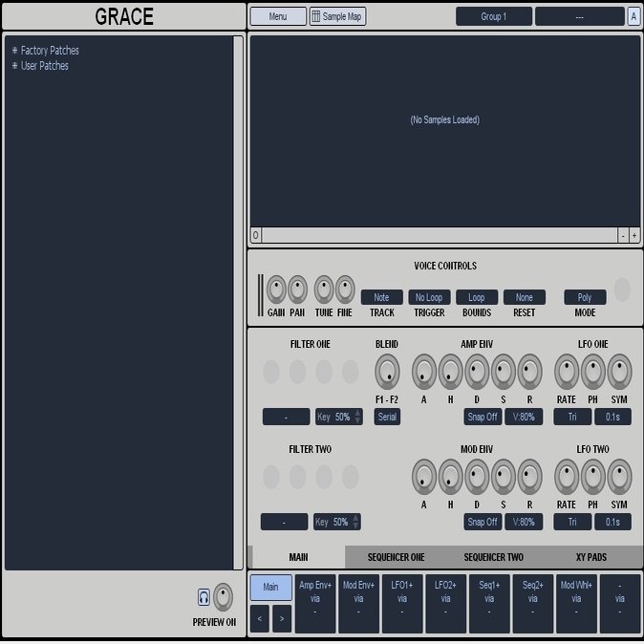Select the Main mod slot button

[x=271, y=587]
